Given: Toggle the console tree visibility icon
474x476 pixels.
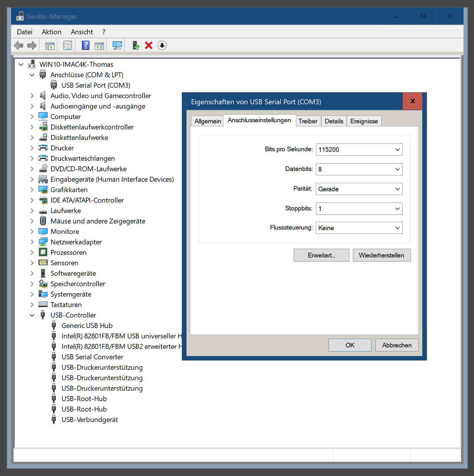Looking at the screenshot, I should [49, 45].
